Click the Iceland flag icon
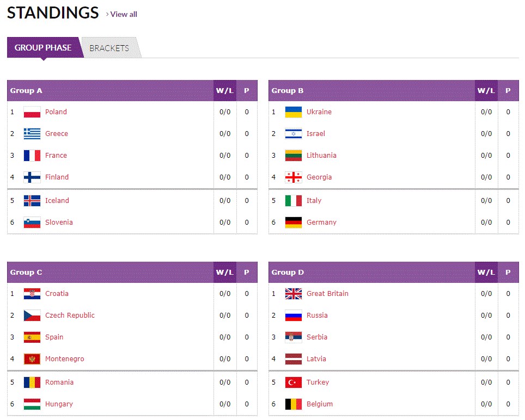This screenshot has width=525, height=420. 32,201
